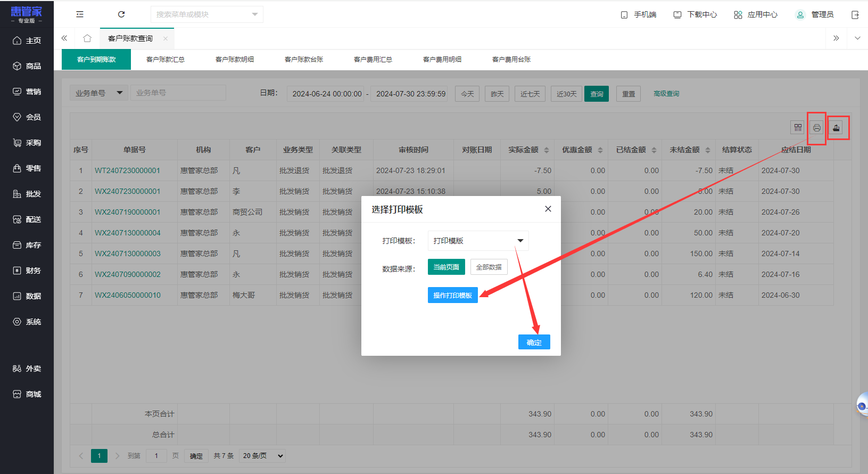The height and width of the screenshot is (474, 868).
Task: Click the 查询 search button
Action: [597, 94]
